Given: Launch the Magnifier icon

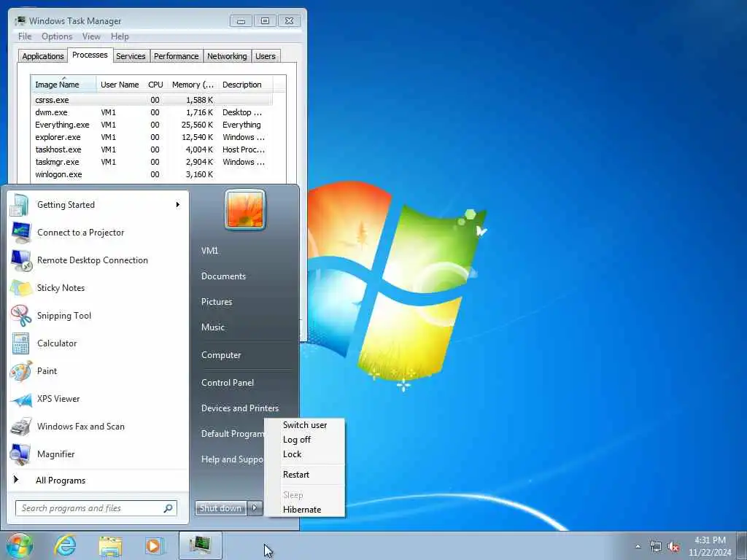Looking at the screenshot, I should 20,454.
